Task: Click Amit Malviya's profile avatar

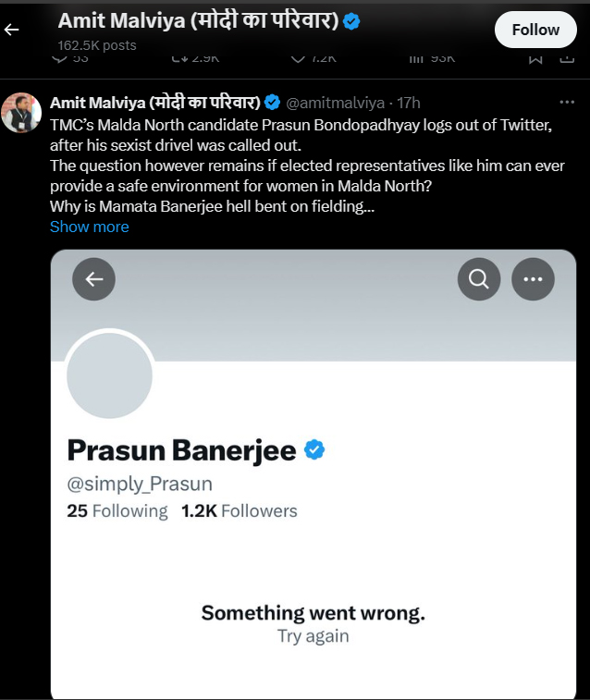Action: tap(22, 113)
